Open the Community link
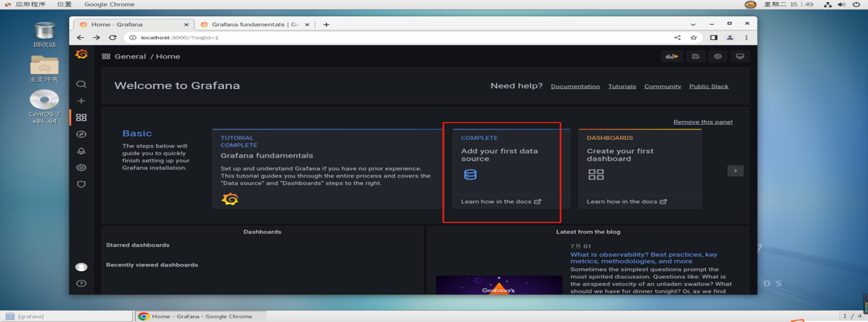This screenshot has width=868, height=322. [x=662, y=86]
